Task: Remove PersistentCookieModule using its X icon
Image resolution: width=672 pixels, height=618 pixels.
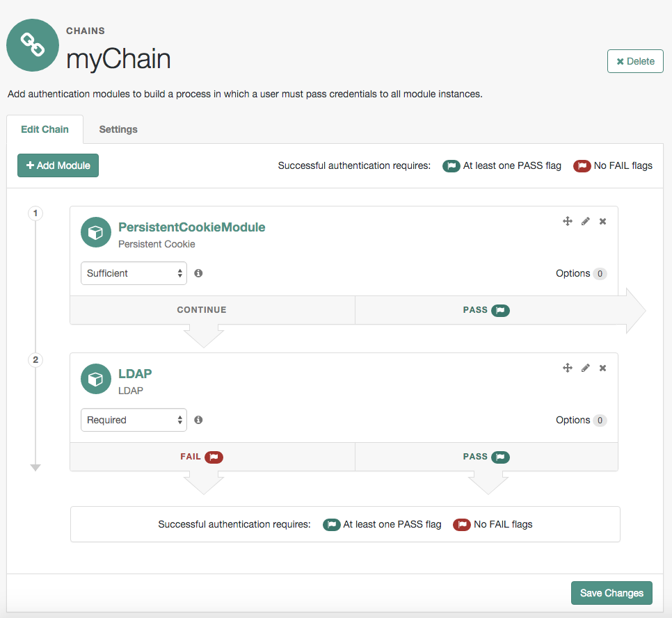Action: point(602,221)
